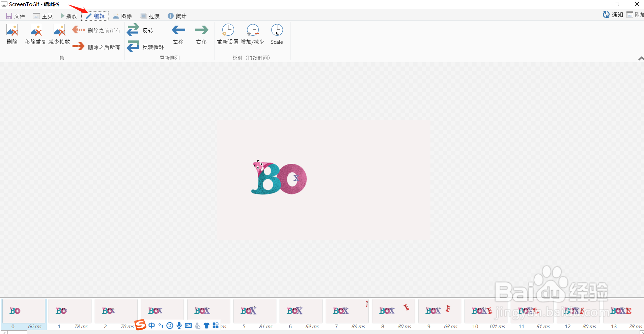The image size is (644, 334).
Task: Click 重新设置 override delay clock icon
Action: (x=228, y=30)
